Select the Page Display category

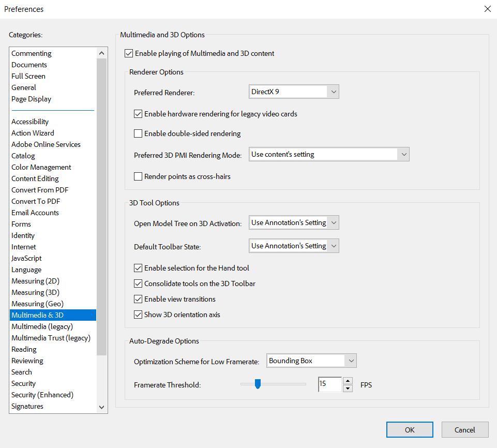(x=31, y=99)
